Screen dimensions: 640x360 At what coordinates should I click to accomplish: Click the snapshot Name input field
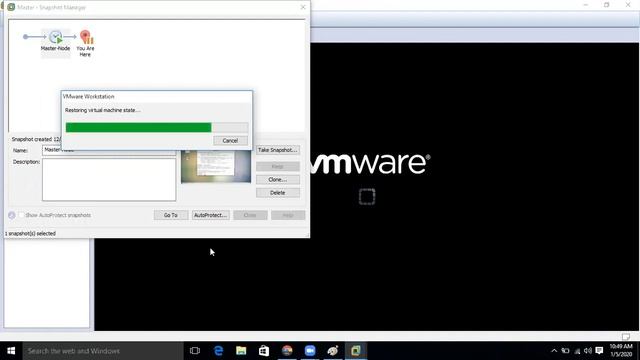(x=109, y=150)
